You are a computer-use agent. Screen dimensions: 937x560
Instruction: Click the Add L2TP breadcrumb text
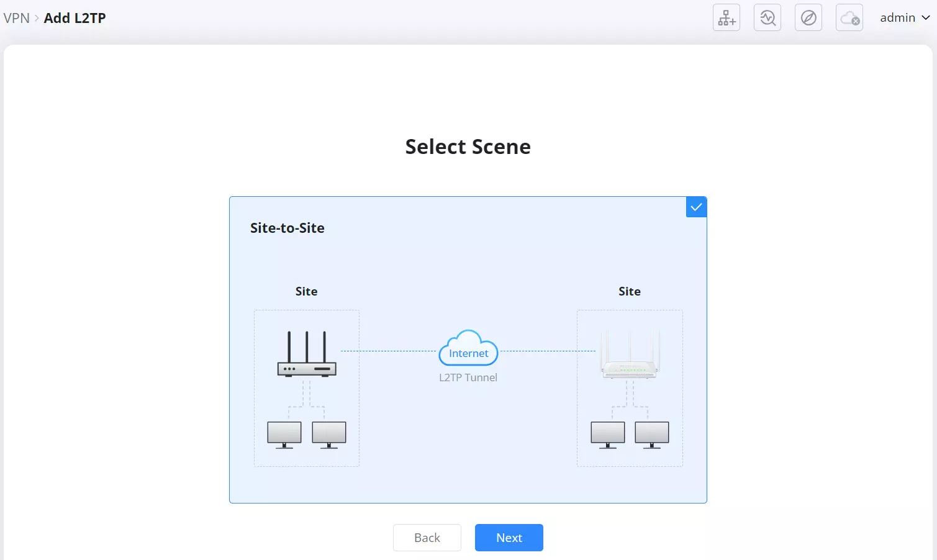[x=75, y=18]
